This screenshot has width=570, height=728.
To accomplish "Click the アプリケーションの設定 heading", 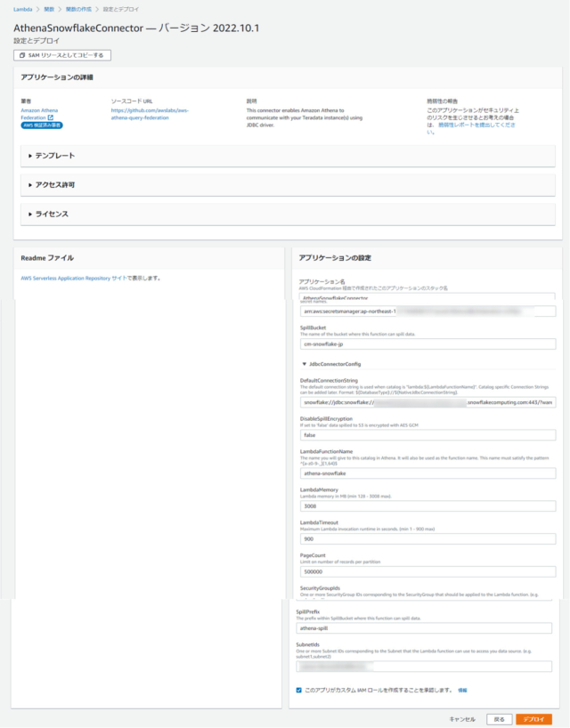I will point(335,258).
